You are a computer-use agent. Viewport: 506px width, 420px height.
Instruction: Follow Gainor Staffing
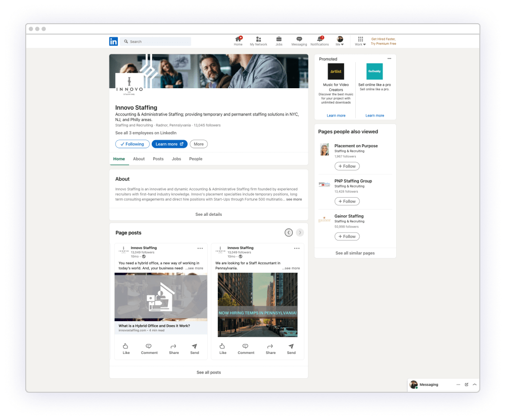coord(347,236)
